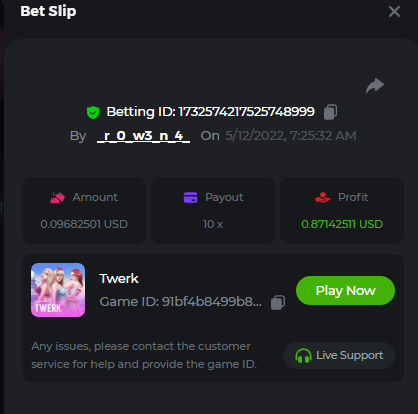The width and height of the screenshot is (418, 414).
Task: Click the green verified shield icon
Action: pos(93,112)
